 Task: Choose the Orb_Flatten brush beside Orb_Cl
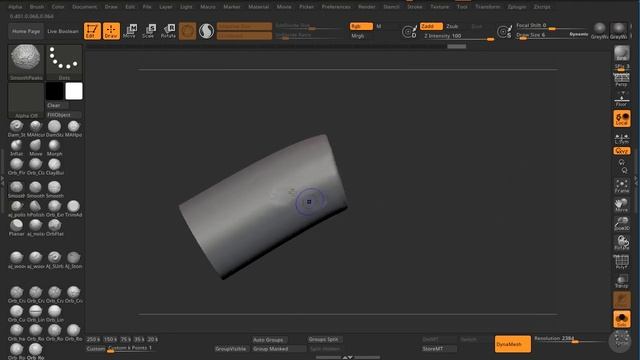pyautogui.click(x=17, y=167)
